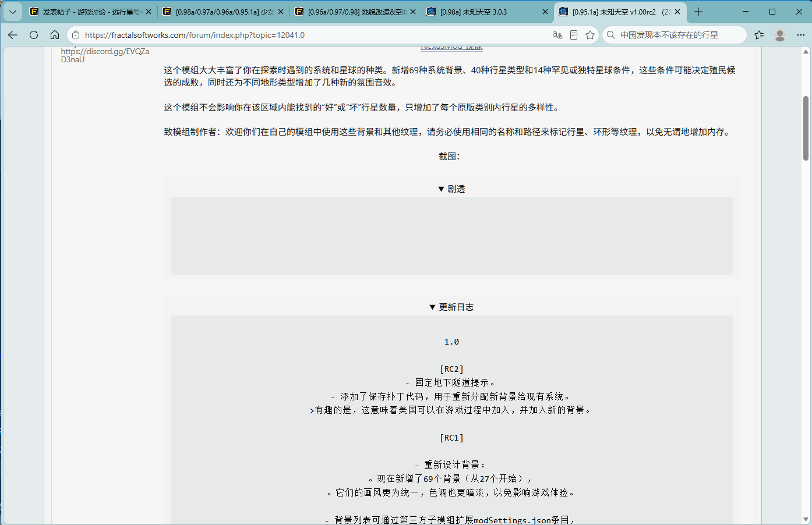This screenshot has width=812, height=525.
Task: Close the active 未知天空 v1.00rc2 tab
Action: 677,12
